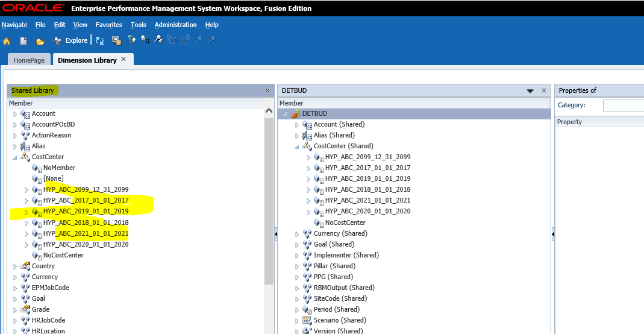Click the magnifier icon with red X
The image size is (644, 334).
[211, 39]
